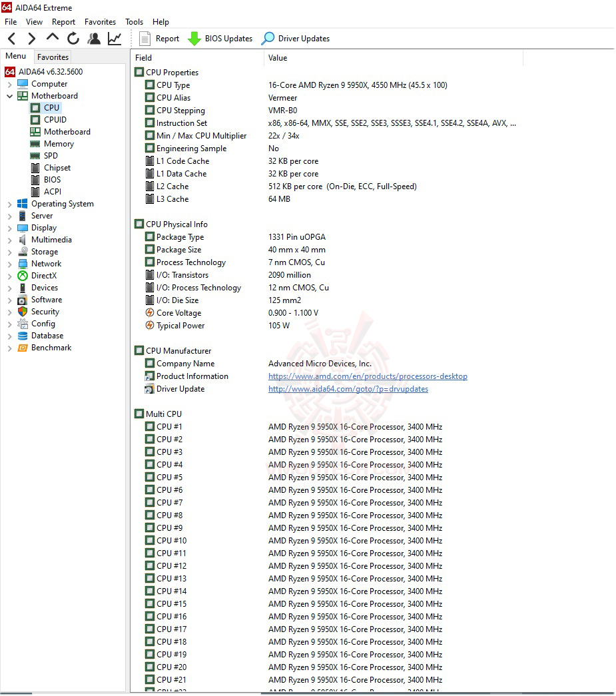Expand the Database tree node
This screenshot has height=696, width=616.
click(10, 336)
